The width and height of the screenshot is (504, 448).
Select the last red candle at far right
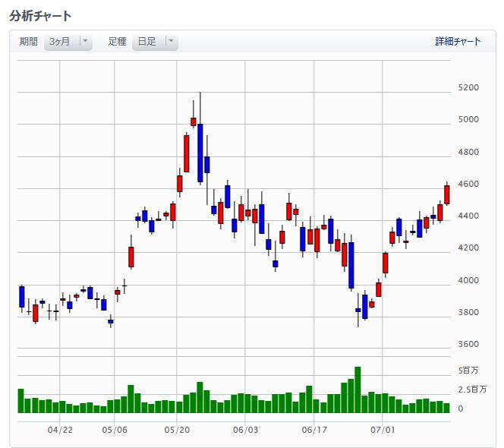click(447, 194)
